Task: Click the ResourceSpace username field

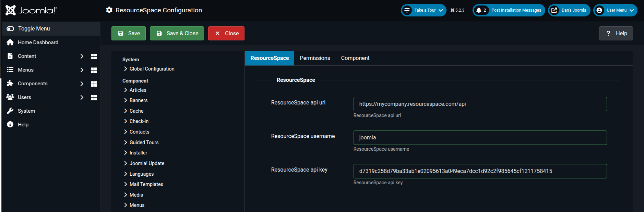Action: tap(480, 138)
